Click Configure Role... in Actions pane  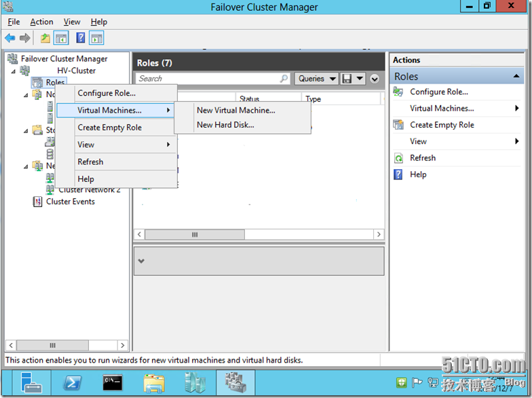point(438,92)
